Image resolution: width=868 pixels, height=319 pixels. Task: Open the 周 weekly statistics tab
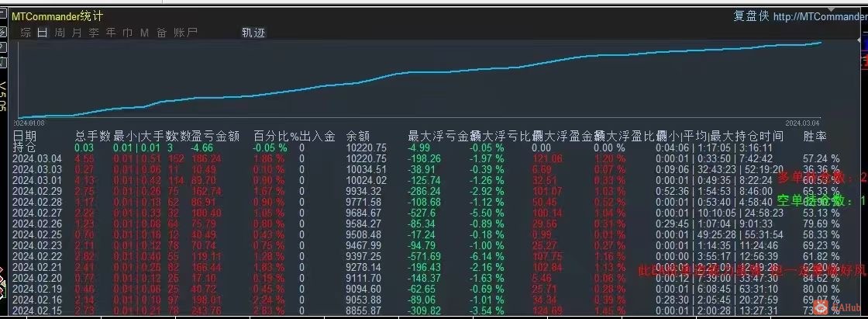tap(60, 33)
